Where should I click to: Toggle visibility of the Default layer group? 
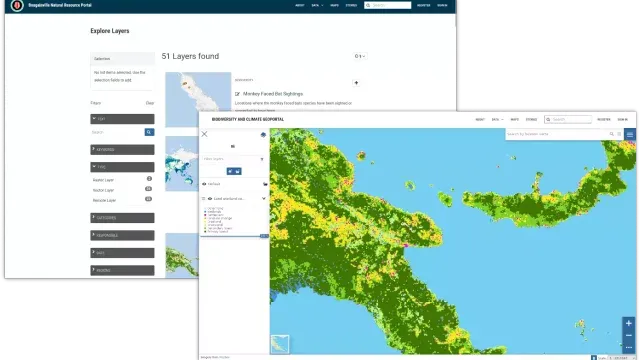(204, 184)
